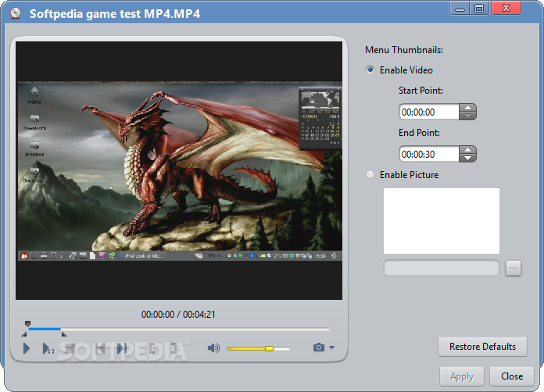Screen dimensions: 544x392
Task: Click the Menu Thumbnails label
Action: coord(404,50)
